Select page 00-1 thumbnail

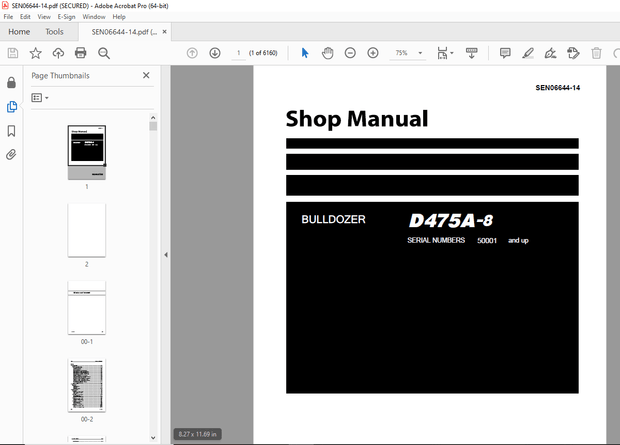click(87, 308)
